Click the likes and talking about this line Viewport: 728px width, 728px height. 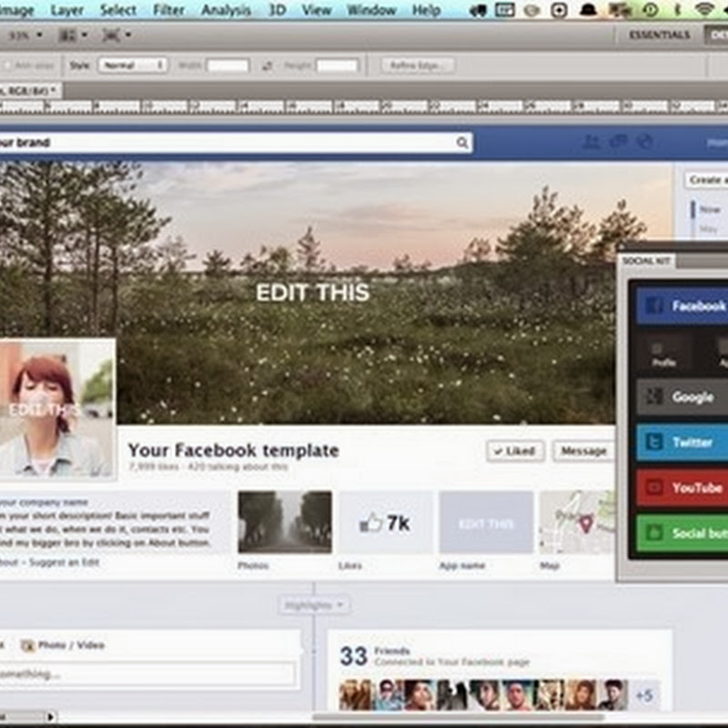[x=208, y=466]
